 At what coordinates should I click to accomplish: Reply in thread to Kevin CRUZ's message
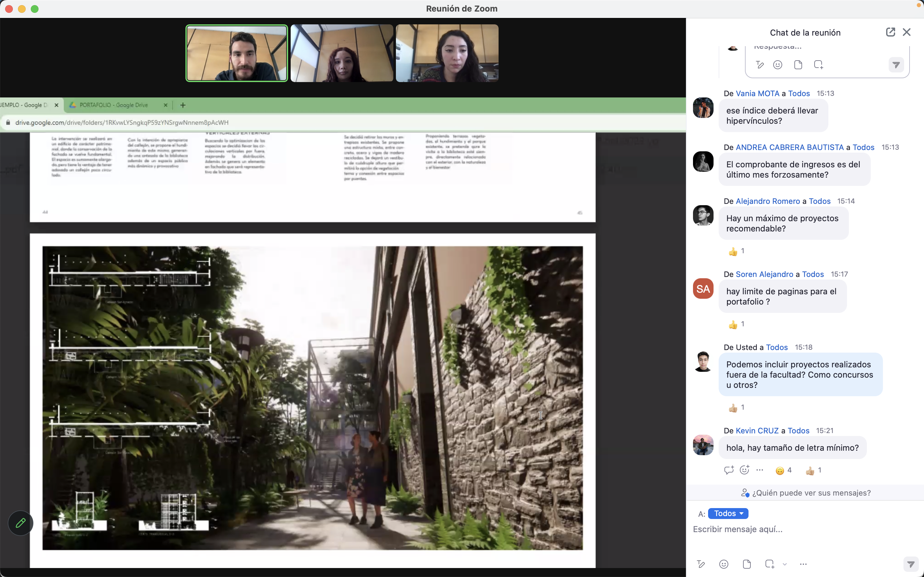[729, 470]
